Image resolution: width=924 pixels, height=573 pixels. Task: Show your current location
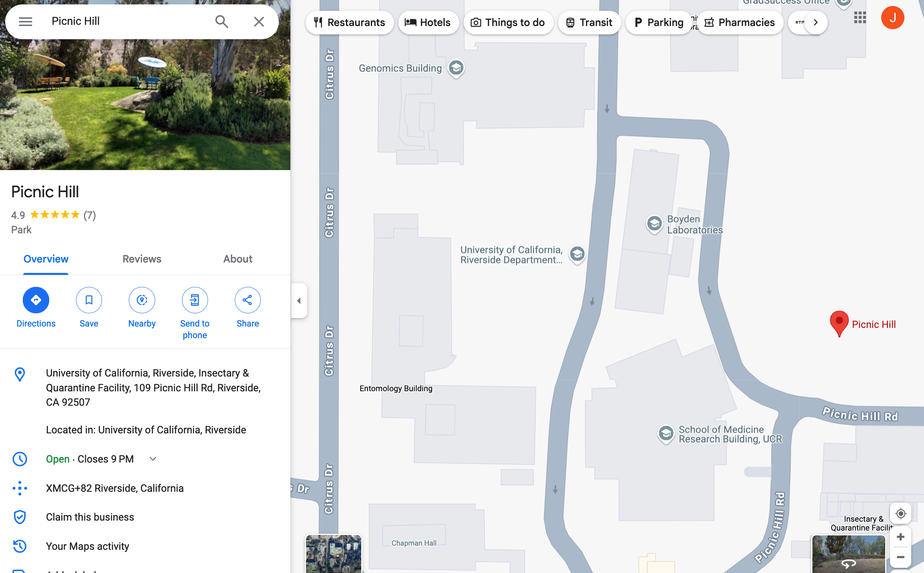(900, 513)
